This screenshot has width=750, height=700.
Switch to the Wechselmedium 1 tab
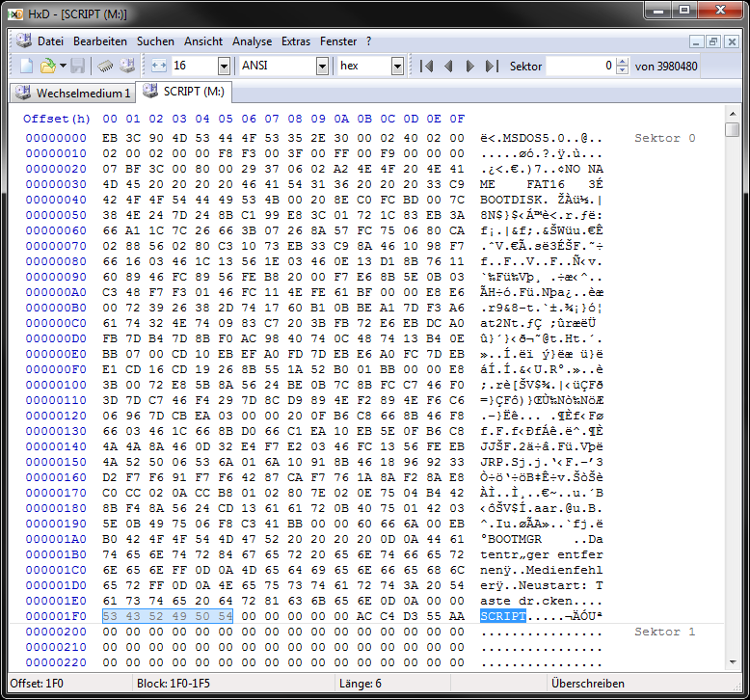72,93
